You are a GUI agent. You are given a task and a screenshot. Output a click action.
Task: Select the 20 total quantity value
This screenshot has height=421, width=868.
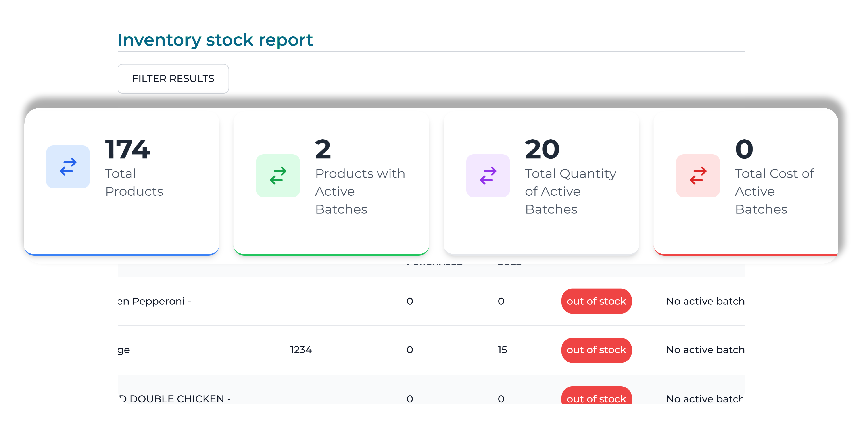pyautogui.click(x=542, y=149)
